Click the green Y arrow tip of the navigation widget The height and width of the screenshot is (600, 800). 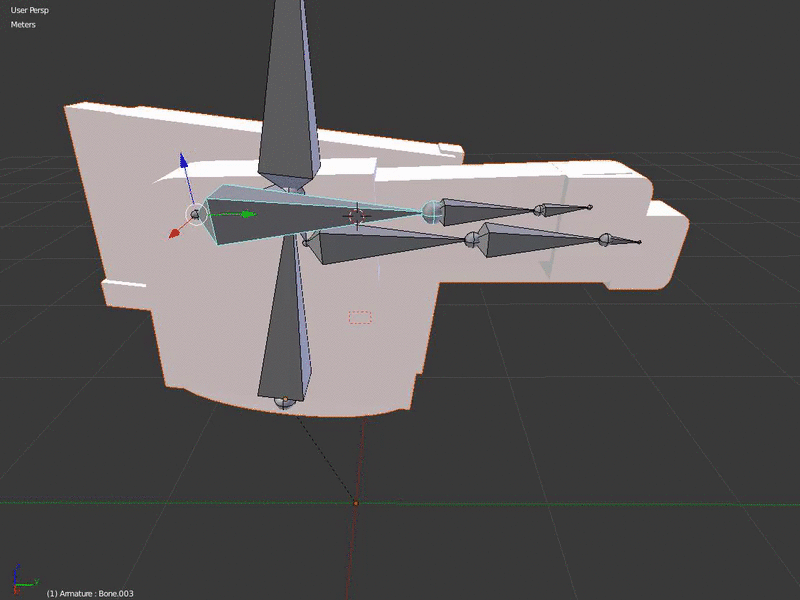click(x=37, y=582)
